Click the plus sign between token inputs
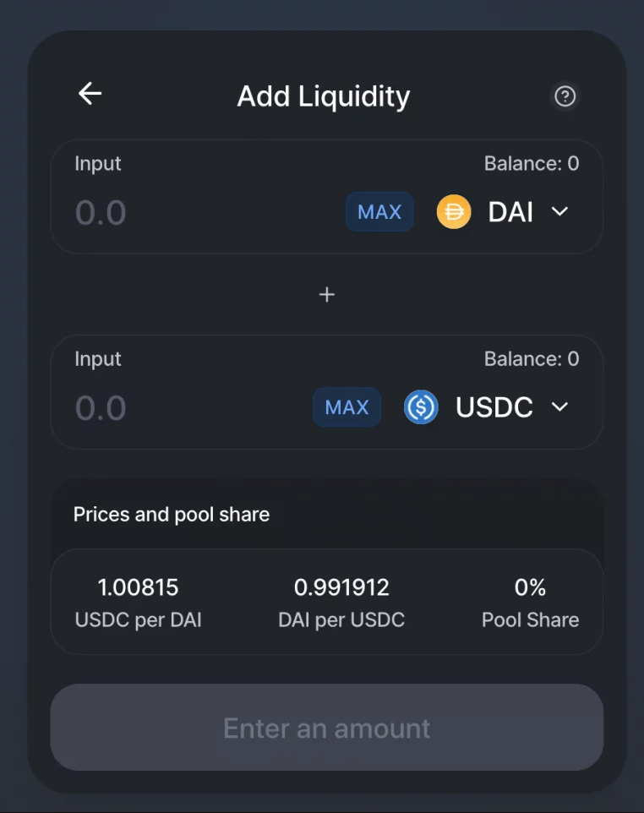Image resolution: width=644 pixels, height=813 pixels. point(327,294)
